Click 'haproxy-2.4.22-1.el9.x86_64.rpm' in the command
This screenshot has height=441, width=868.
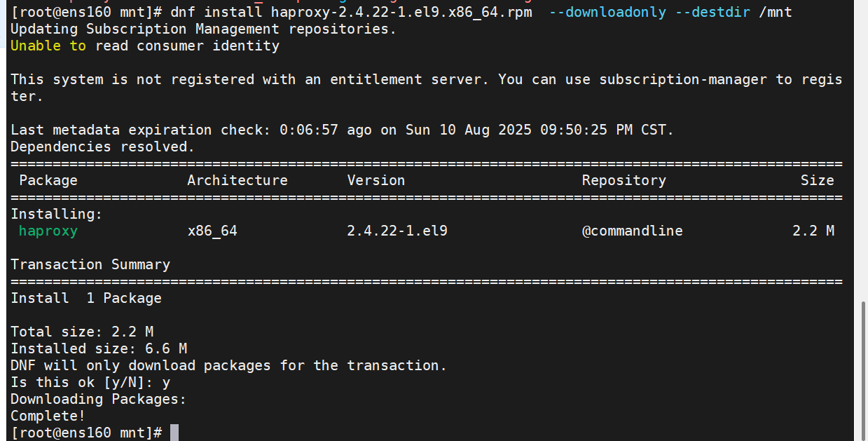pyautogui.click(x=401, y=12)
